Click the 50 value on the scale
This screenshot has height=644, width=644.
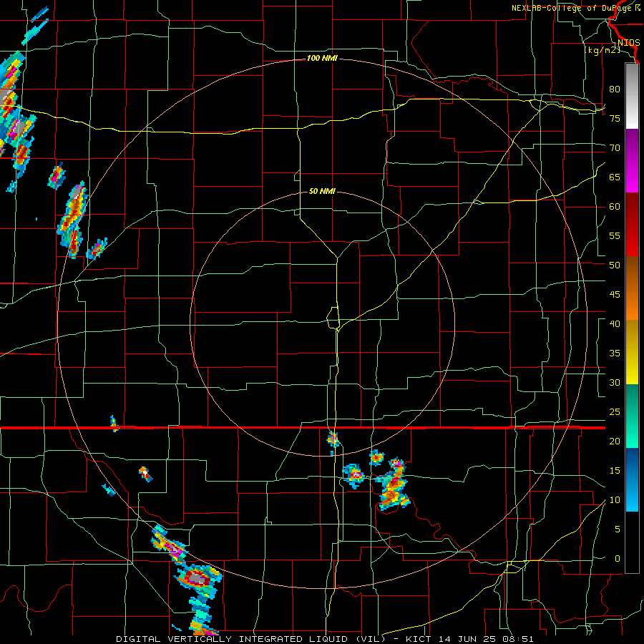tap(615, 265)
